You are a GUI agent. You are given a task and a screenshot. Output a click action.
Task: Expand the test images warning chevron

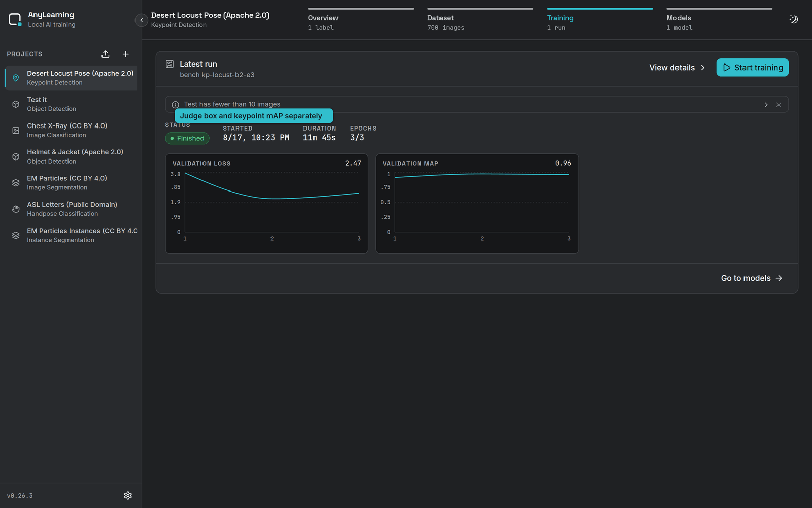coord(766,105)
